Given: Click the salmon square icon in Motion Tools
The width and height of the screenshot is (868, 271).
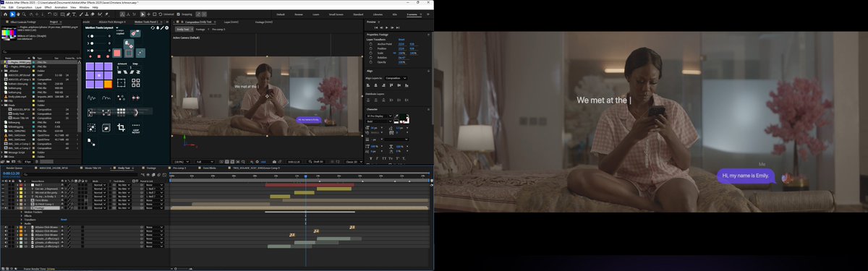Looking at the screenshot, I should pos(117,53).
